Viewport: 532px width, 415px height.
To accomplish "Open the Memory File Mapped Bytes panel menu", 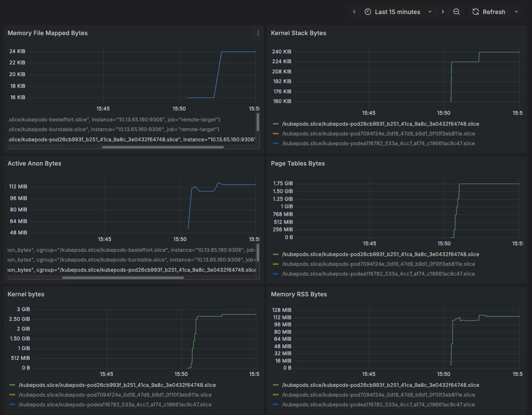I will point(258,34).
